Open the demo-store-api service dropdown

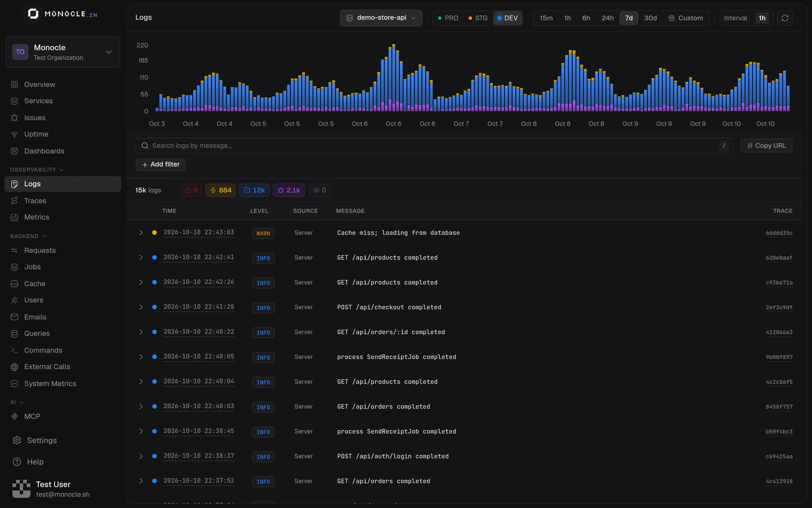381,18
